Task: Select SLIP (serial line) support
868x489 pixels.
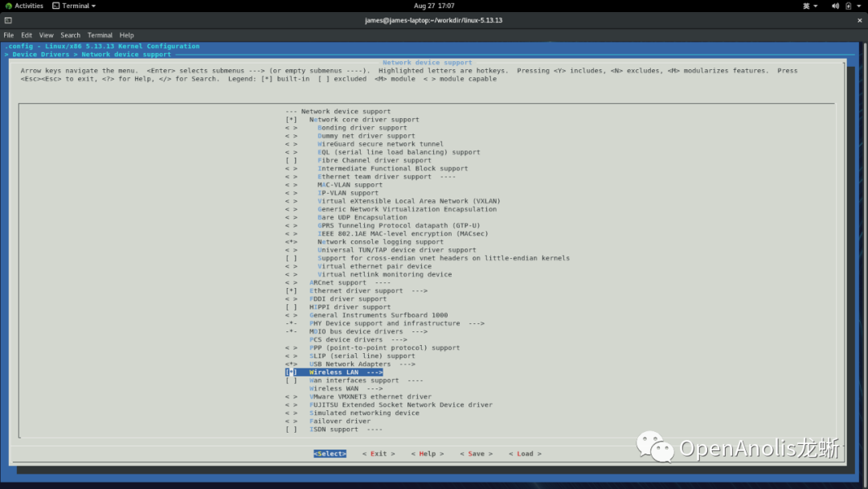Action: [362, 356]
